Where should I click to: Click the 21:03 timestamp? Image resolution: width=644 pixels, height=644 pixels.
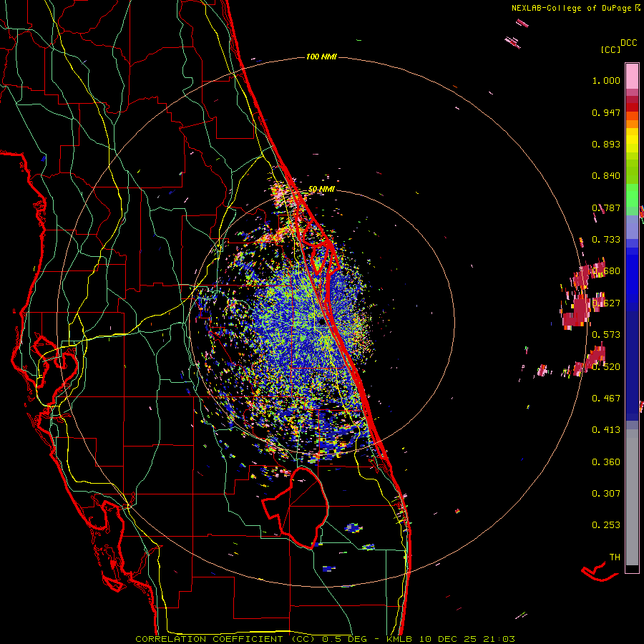tap(499, 639)
